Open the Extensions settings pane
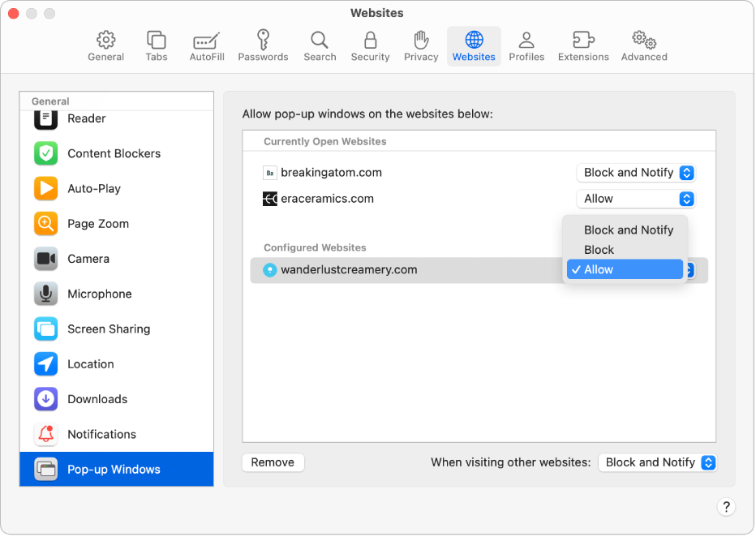 pos(583,45)
